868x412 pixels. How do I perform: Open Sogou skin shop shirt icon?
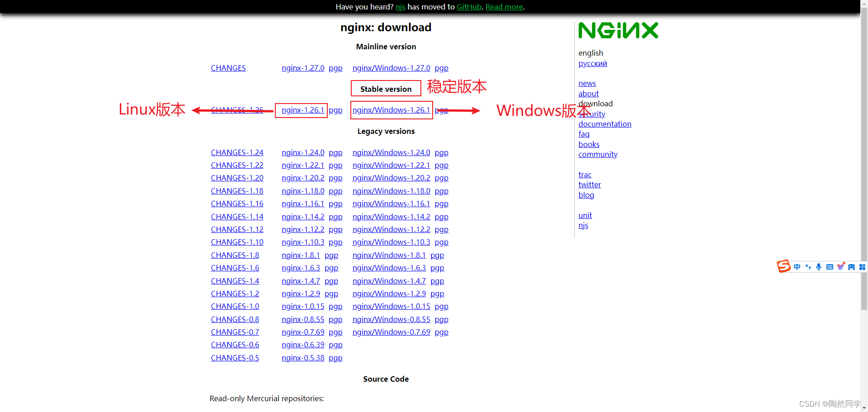(840, 266)
